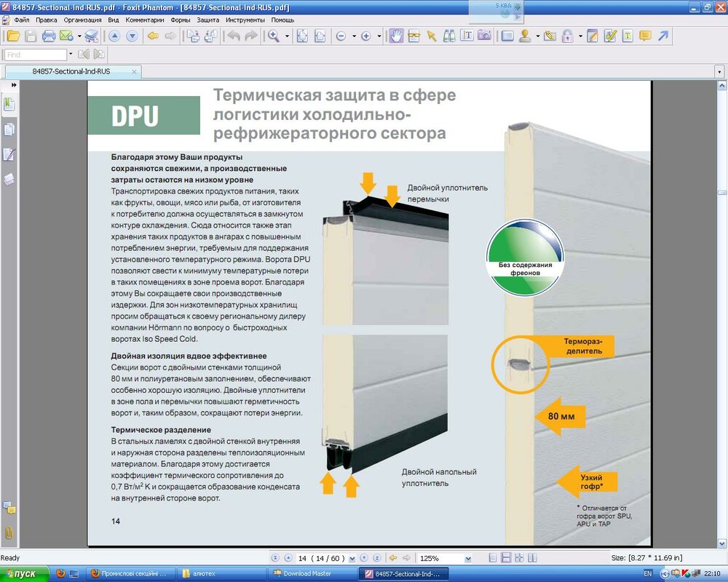Open the Инструменты menu
The width and height of the screenshot is (728, 582).
tap(245, 20)
